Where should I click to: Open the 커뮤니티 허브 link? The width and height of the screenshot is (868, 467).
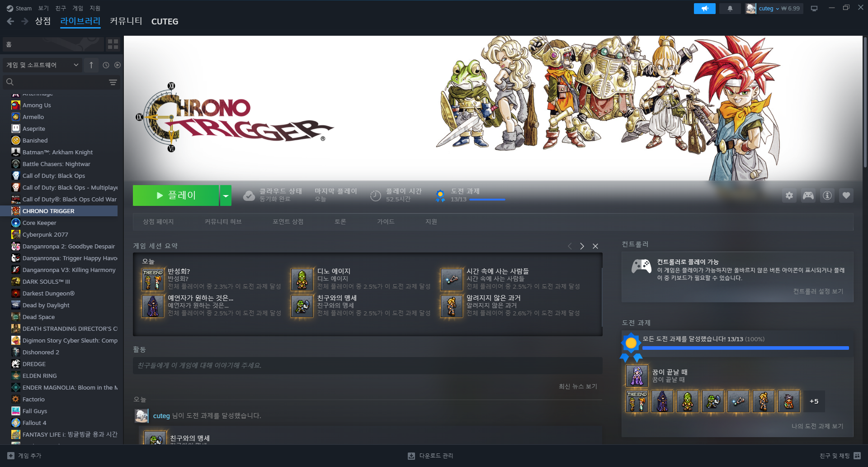coord(223,222)
